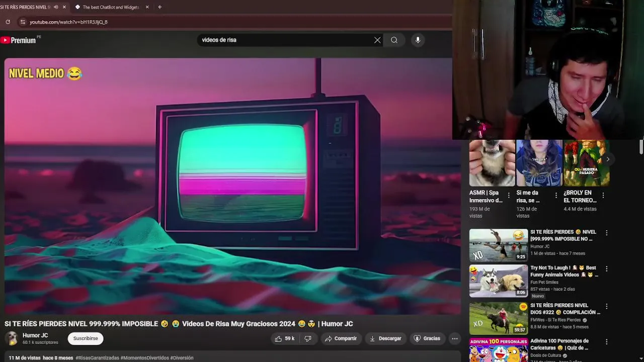Open 'Try Not To Laugh ! Best Funny Animals' title
Image resolution: width=644 pixels, height=362 pixels.
[x=564, y=271]
